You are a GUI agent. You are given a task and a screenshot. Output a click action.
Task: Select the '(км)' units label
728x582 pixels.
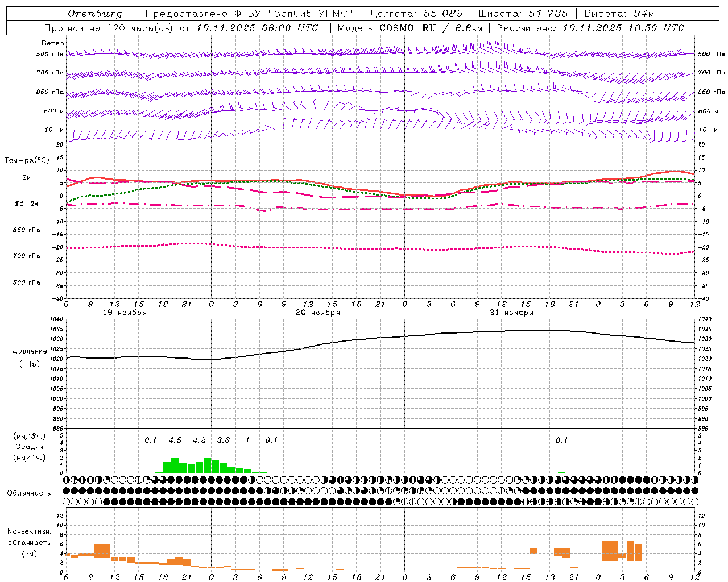30,554
